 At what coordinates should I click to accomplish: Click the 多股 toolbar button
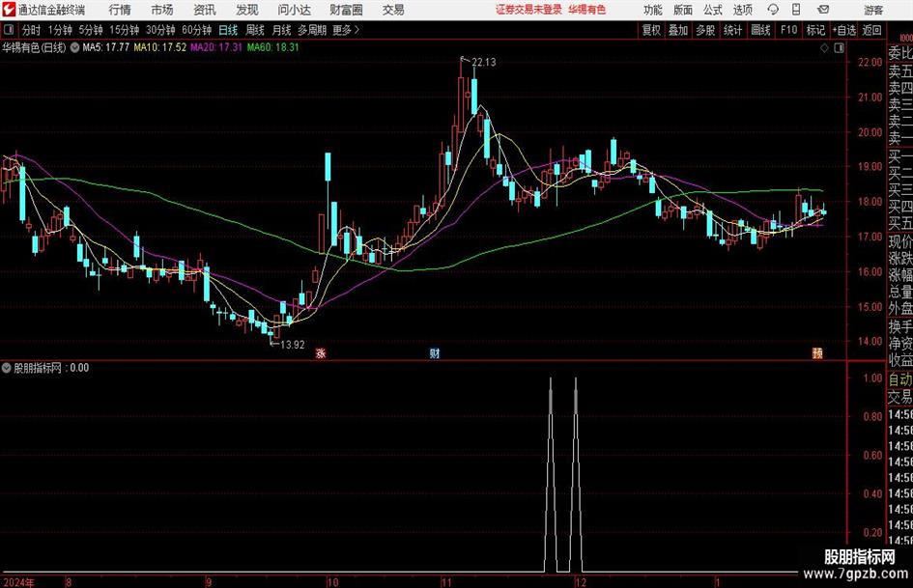[x=705, y=30]
